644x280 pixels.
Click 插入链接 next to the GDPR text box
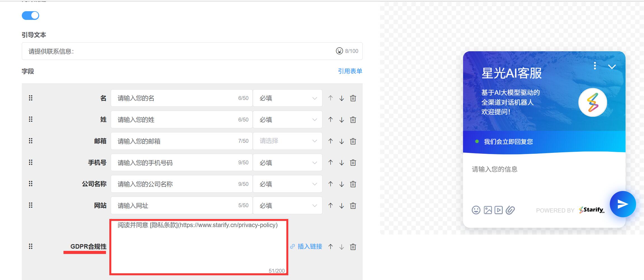pos(306,246)
